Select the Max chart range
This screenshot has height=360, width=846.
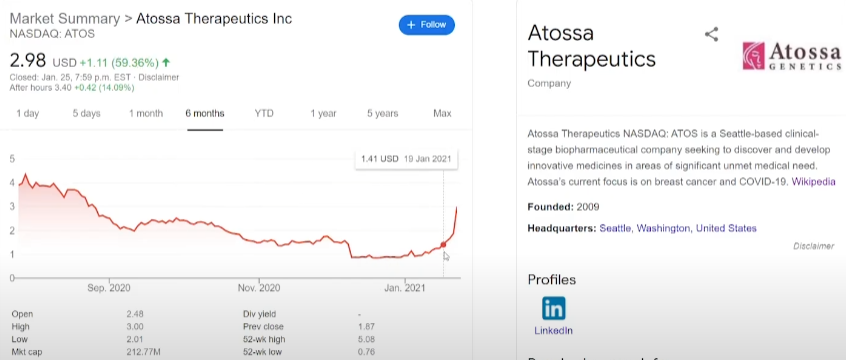click(x=442, y=113)
